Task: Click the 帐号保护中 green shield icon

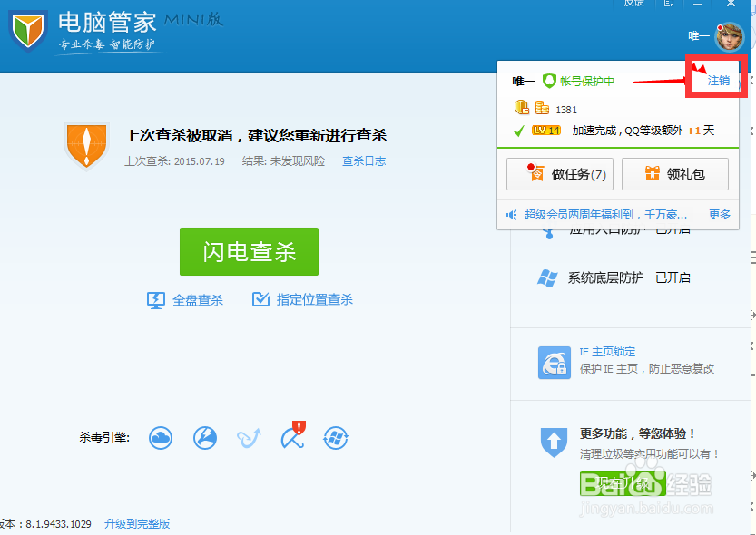Action: click(549, 81)
